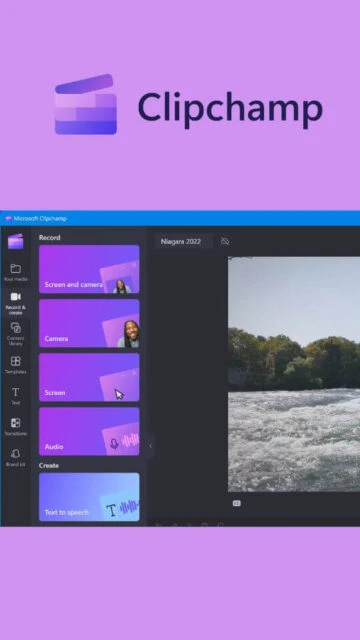Open the Text sidebar tab

click(x=16, y=396)
